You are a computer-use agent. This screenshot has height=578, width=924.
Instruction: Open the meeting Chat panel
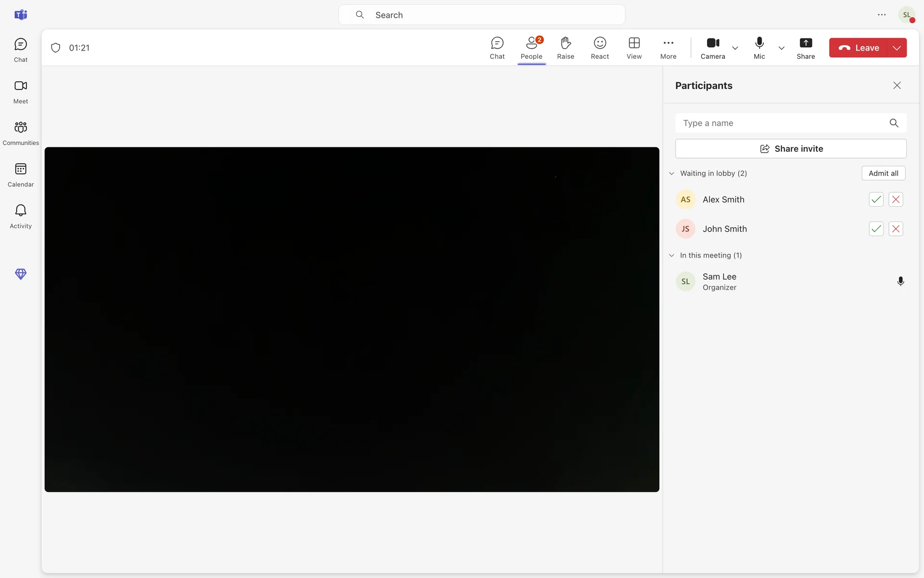click(x=497, y=48)
